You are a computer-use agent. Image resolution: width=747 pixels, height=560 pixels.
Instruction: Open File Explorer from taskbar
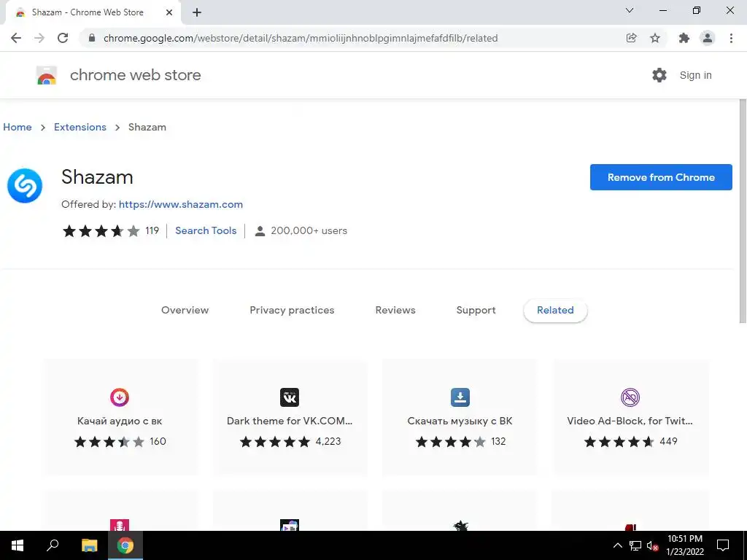(x=89, y=545)
